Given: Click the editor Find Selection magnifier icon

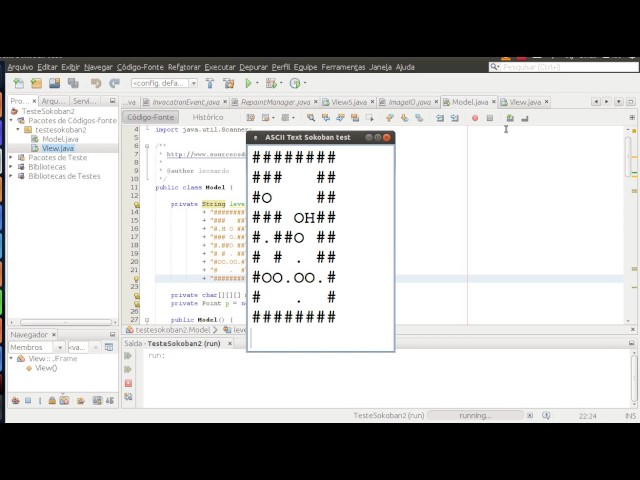Looking at the screenshot, I should (311, 118).
